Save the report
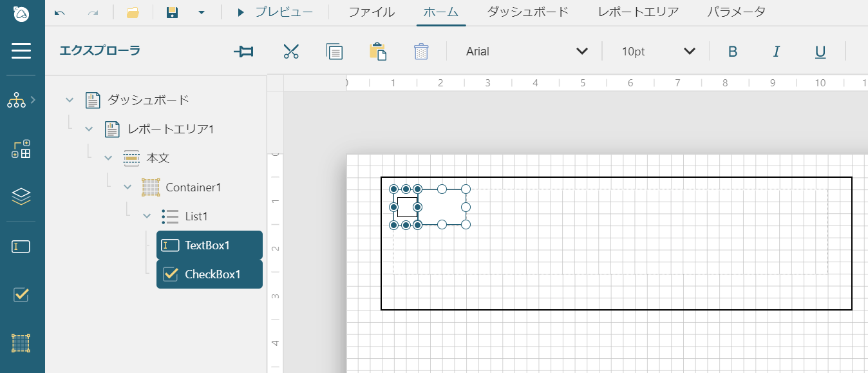Viewport: 868px width, 373px height. [x=172, y=12]
